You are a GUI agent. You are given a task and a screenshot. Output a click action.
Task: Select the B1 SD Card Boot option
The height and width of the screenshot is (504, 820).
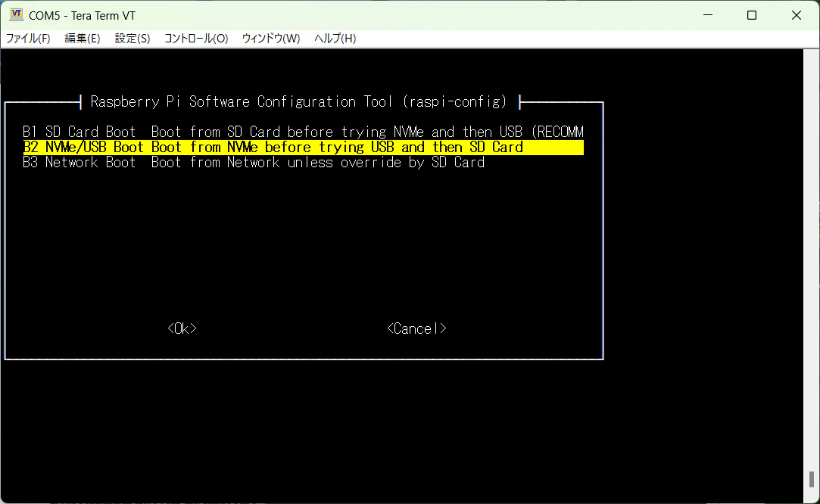(303, 132)
